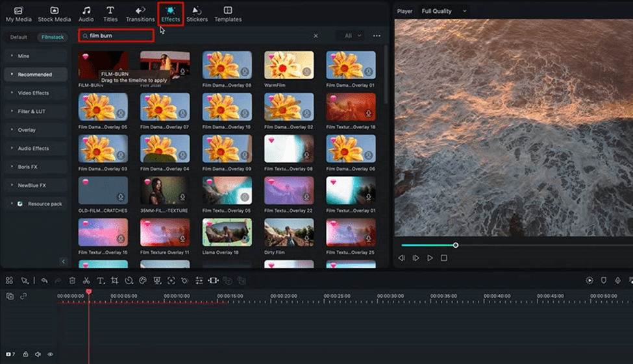This screenshot has width=633, height=364.
Task: Click the player progress slider handle
Action: coord(456,245)
